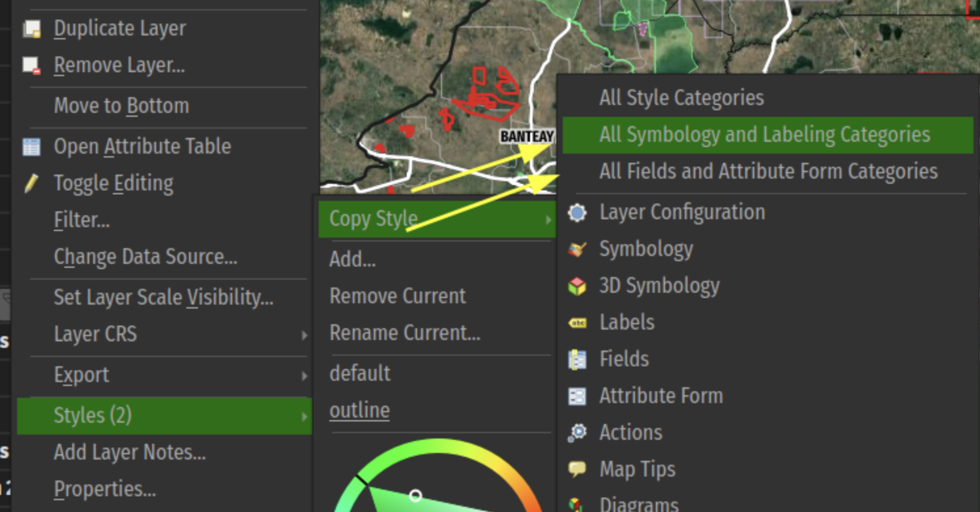Click the Toggle Editing pencil icon
The height and width of the screenshot is (512, 980).
click(31, 183)
